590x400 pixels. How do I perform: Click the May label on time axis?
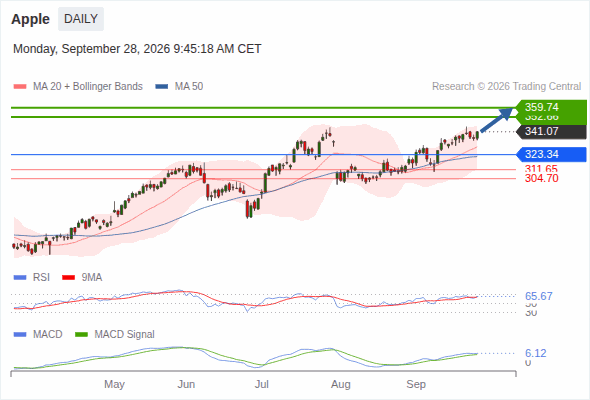point(114,385)
